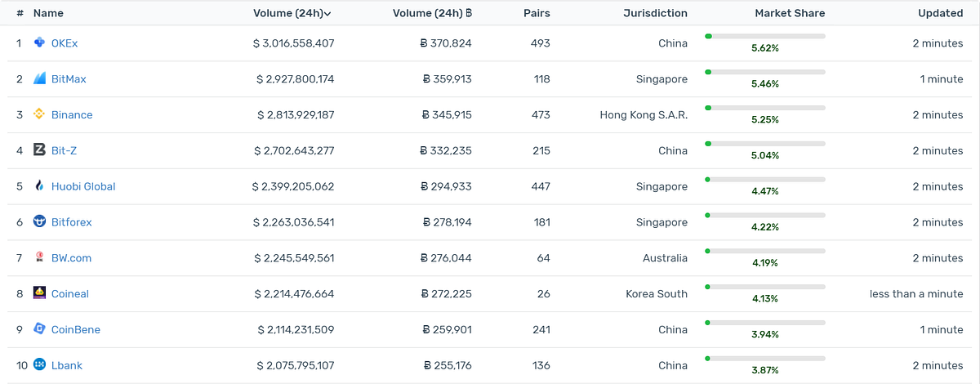Sort by the # rank column header
The height and width of the screenshot is (384, 980).
(20, 13)
